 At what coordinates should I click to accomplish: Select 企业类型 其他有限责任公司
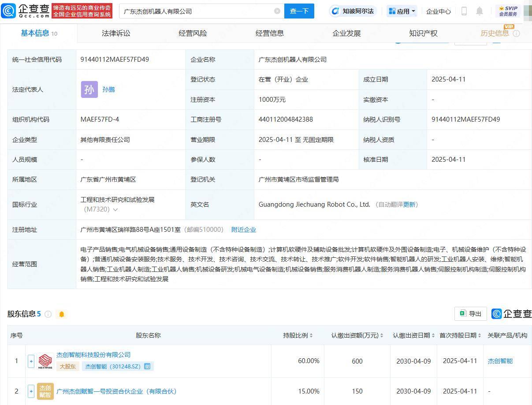[x=105, y=140]
